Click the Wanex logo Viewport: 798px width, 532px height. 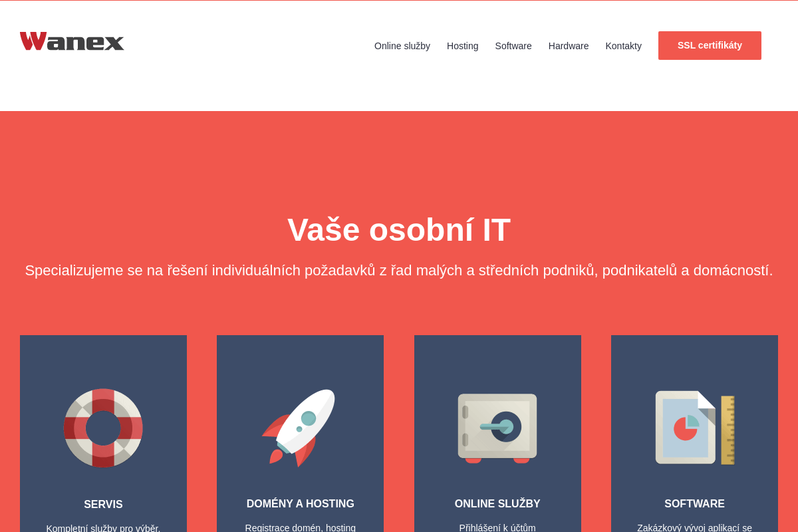coord(72,41)
